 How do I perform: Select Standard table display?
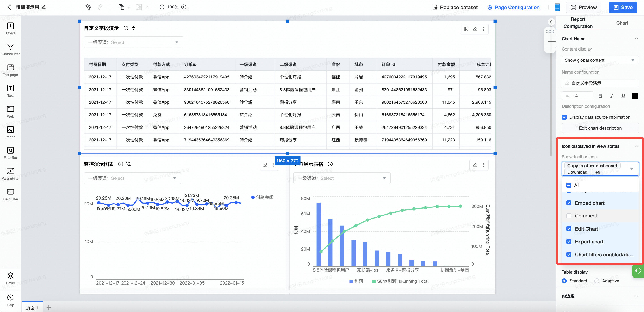[x=564, y=281]
